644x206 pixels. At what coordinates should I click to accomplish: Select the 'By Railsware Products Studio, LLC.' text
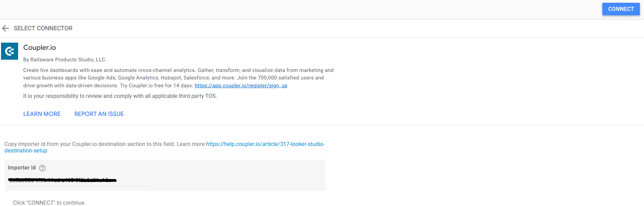tap(65, 60)
